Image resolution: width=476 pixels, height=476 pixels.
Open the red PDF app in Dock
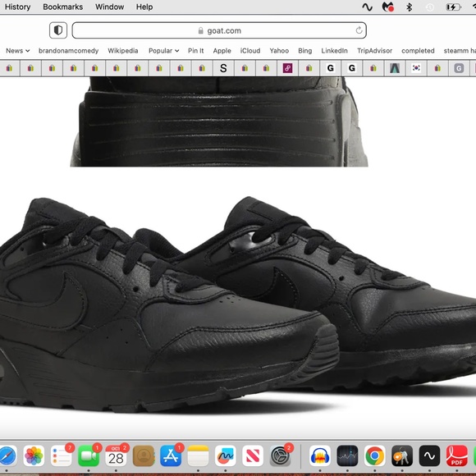(456, 455)
